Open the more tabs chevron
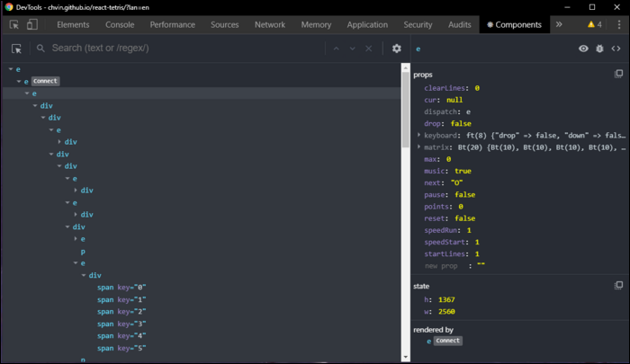Viewport: 630px width, 364px height. pos(559,24)
